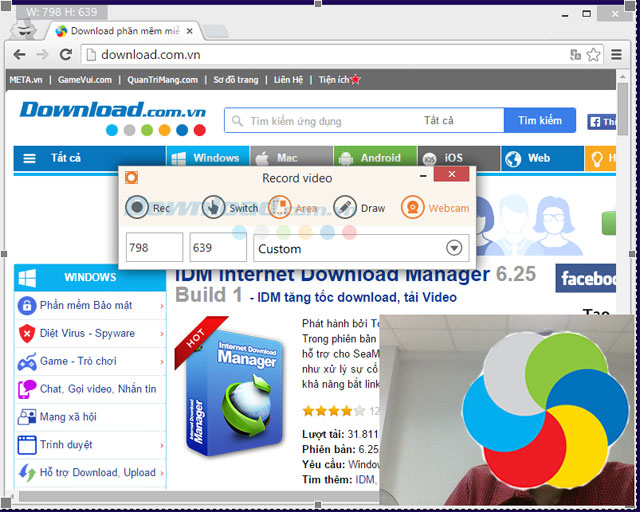The height and width of the screenshot is (512, 640).
Task: Expand arrow beside Phần mềm Bảo mật
Action: (x=162, y=306)
